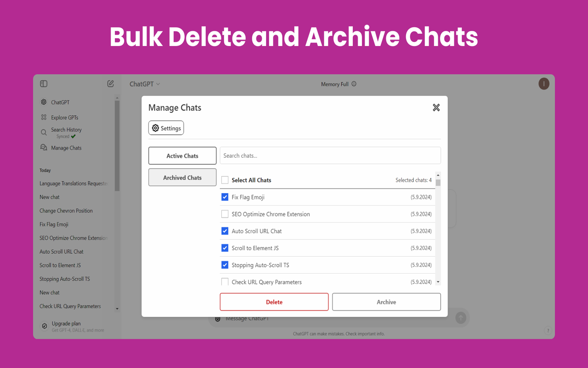588x368 pixels.
Task: Click the Selected chats: 4 counter
Action: (x=413, y=180)
